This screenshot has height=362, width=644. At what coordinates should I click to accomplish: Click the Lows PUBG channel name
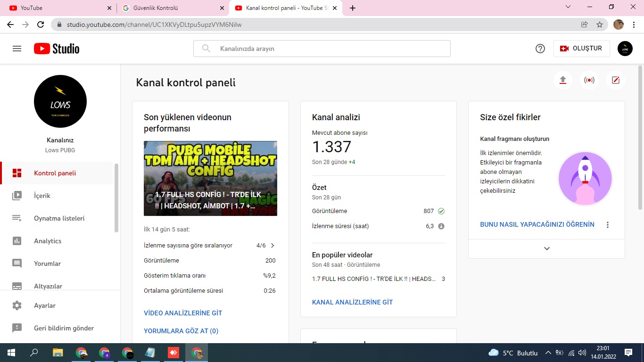(60, 150)
